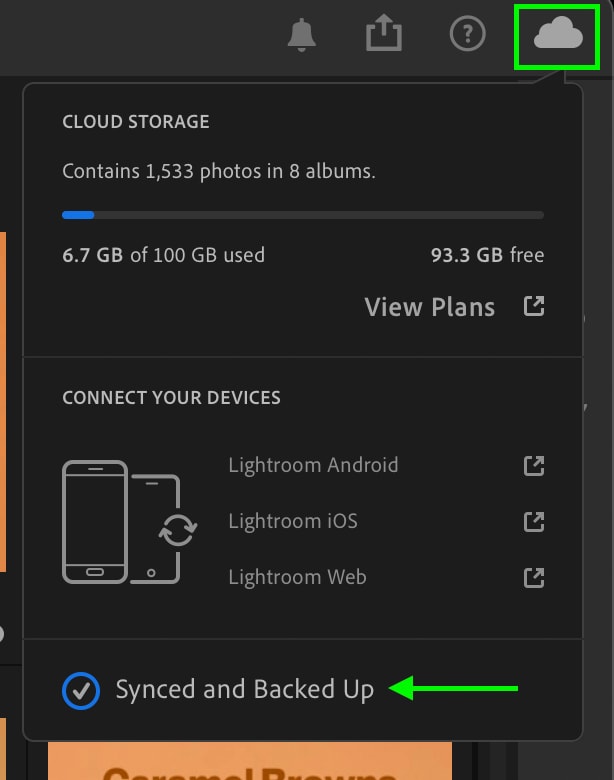Open the help question mark icon
This screenshot has height=780, width=614.
pos(467,34)
